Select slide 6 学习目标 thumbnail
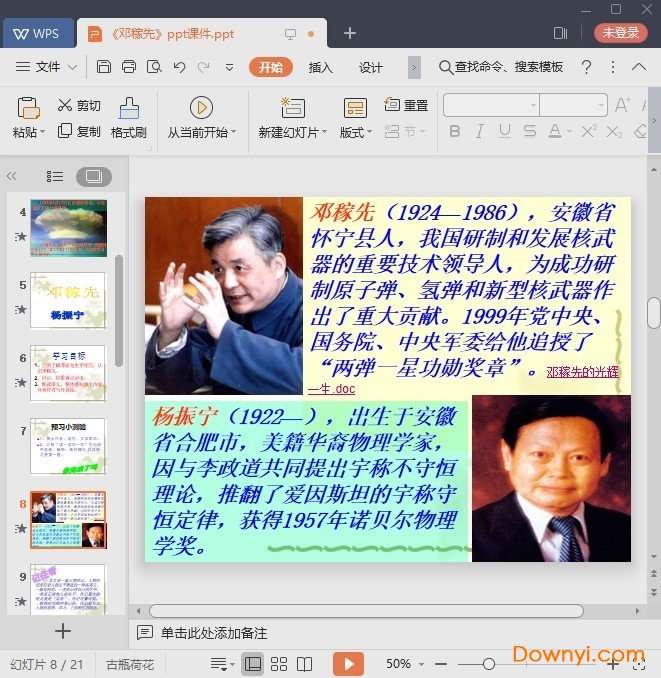 click(68, 373)
